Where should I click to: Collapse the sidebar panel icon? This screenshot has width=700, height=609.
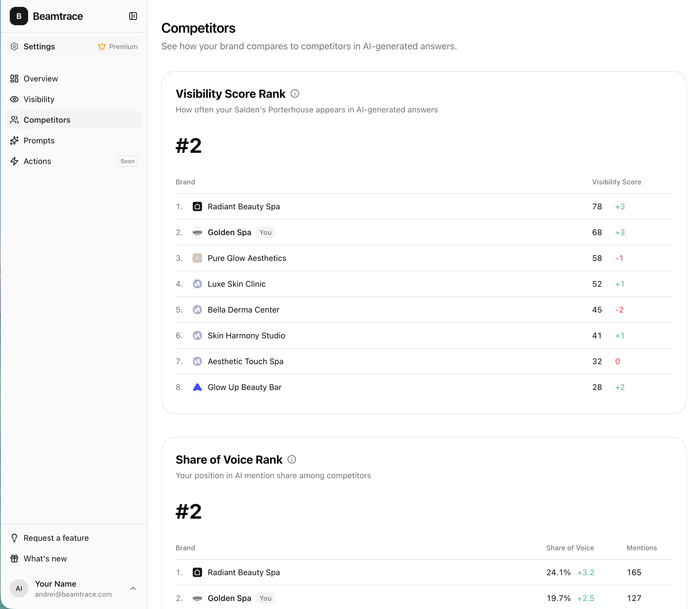click(x=133, y=16)
